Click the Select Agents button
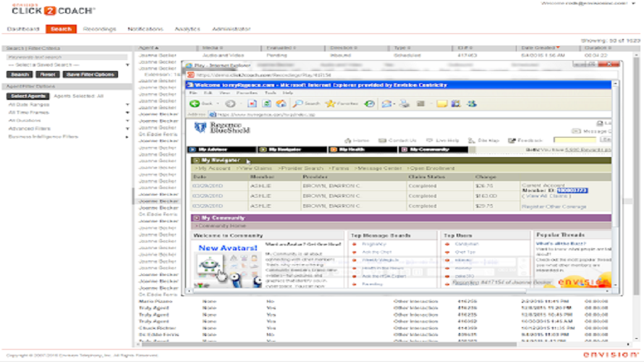644x362 pixels. click(x=28, y=96)
